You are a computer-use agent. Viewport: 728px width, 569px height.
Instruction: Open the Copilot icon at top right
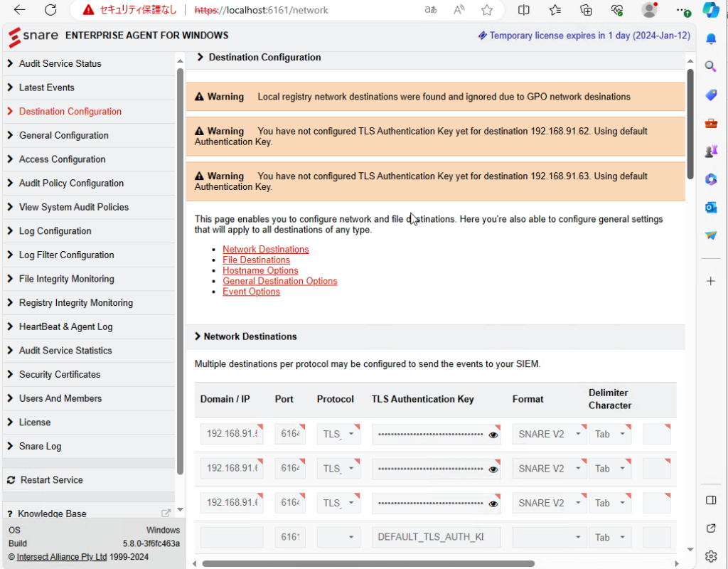711,10
